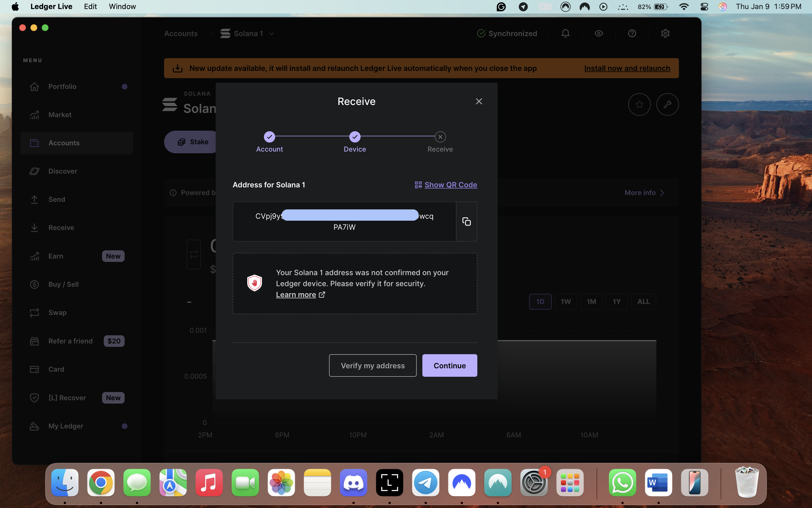Open WhatsApp from the Dock
The height and width of the screenshot is (508, 812).
[623, 483]
